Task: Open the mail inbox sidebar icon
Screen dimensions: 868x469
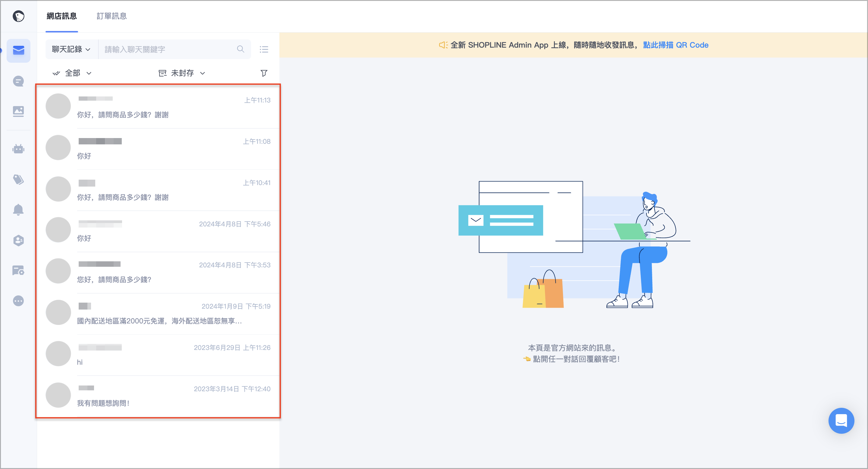Action: click(x=18, y=51)
